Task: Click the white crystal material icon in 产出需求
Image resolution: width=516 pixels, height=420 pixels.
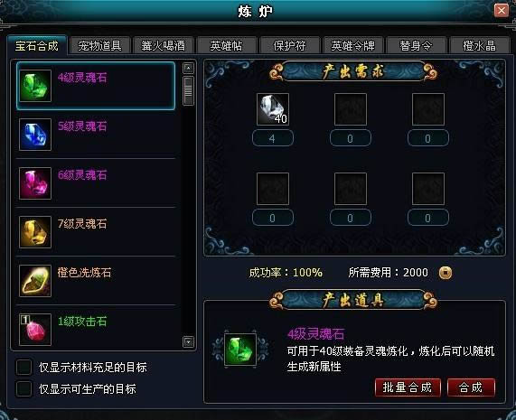Action: 273,109
